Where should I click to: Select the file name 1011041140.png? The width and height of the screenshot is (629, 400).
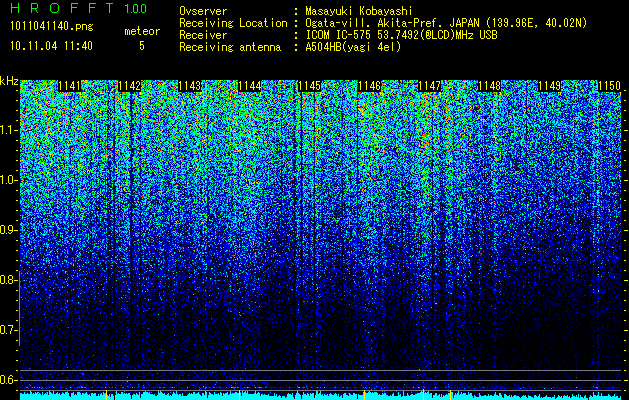[52, 27]
